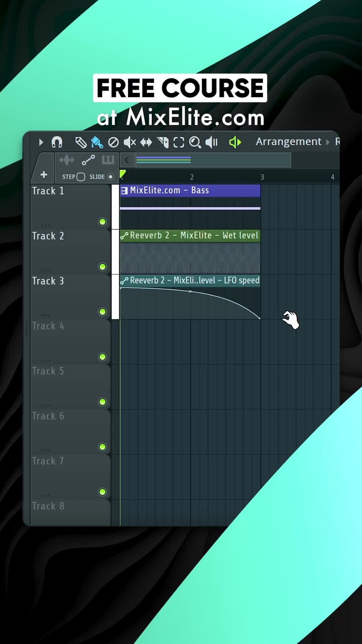This screenshot has height=644, width=362.
Task: Select the Paint brush tool
Action: tap(97, 143)
